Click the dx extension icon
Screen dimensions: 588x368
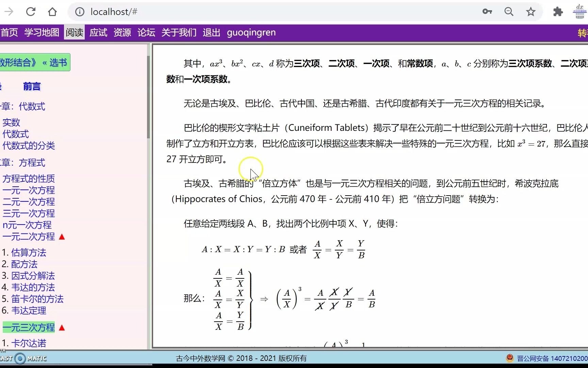(x=580, y=12)
